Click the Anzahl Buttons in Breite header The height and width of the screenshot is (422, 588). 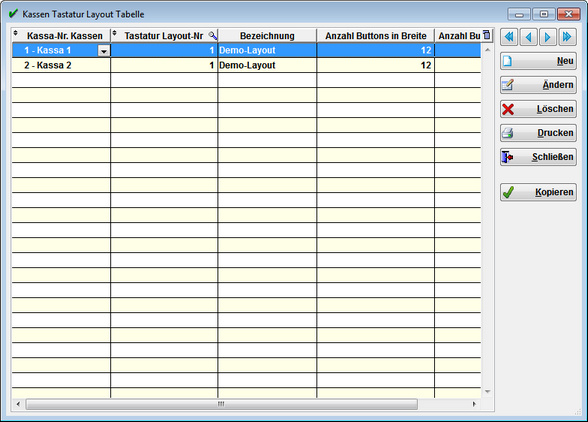[x=375, y=36]
